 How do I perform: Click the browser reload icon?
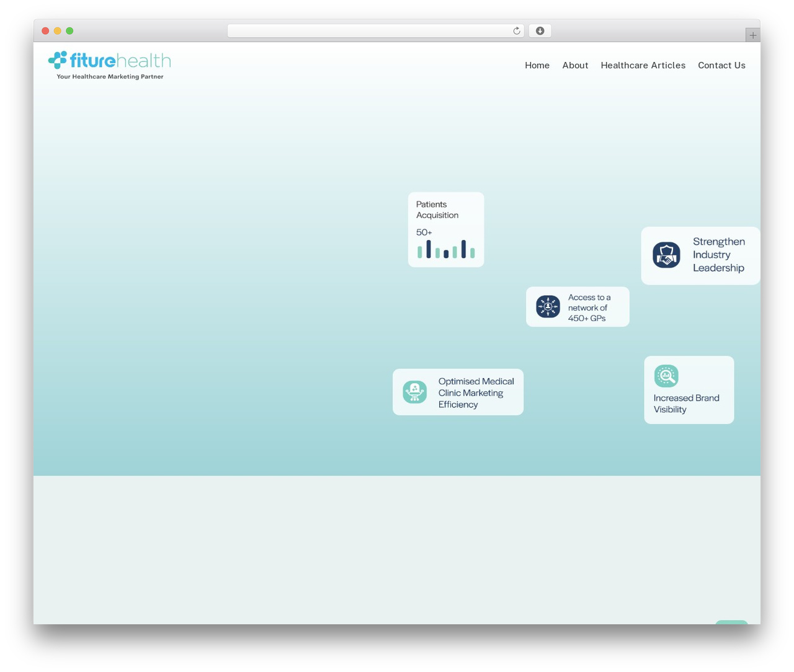pos(516,31)
